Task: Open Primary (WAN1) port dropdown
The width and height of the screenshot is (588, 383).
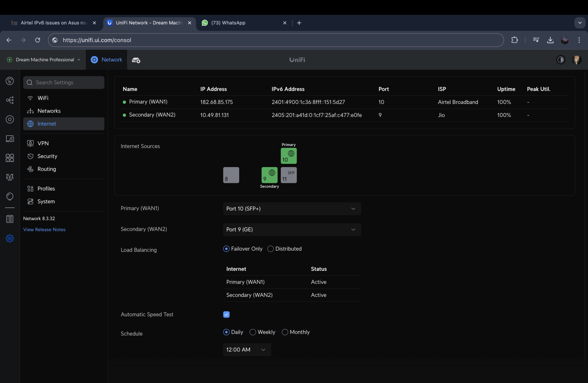Action: coord(292,209)
